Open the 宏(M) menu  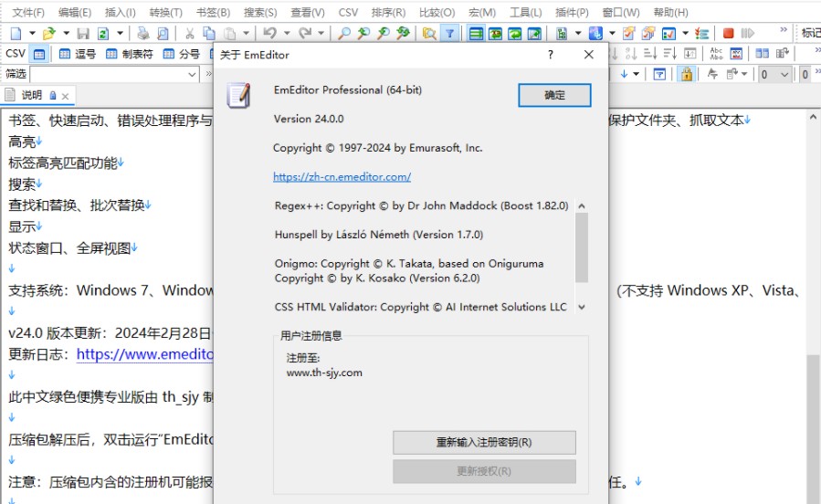(x=482, y=12)
